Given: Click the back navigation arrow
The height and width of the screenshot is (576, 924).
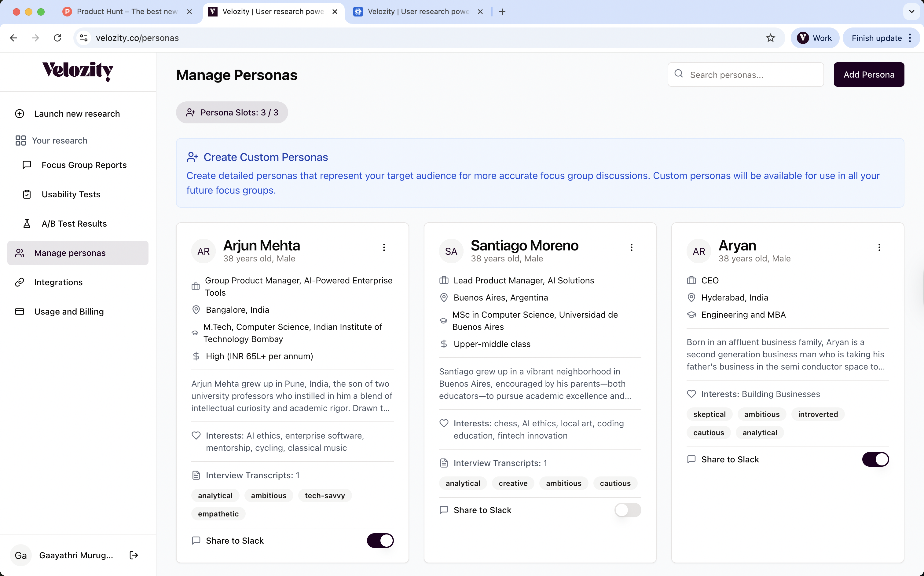Looking at the screenshot, I should pyautogui.click(x=14, y=38).
